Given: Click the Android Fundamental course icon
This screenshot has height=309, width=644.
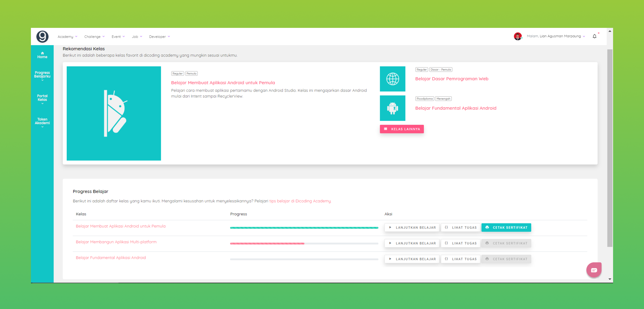Looking at the screenshot, I should pos(393,108).
